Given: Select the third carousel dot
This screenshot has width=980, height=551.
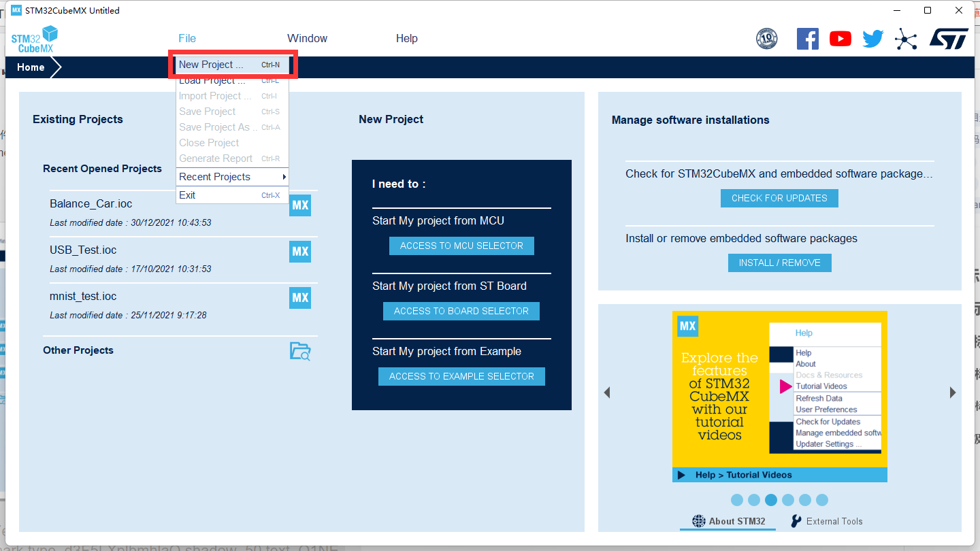Looking at the screenshot, I should pos(771,500).
